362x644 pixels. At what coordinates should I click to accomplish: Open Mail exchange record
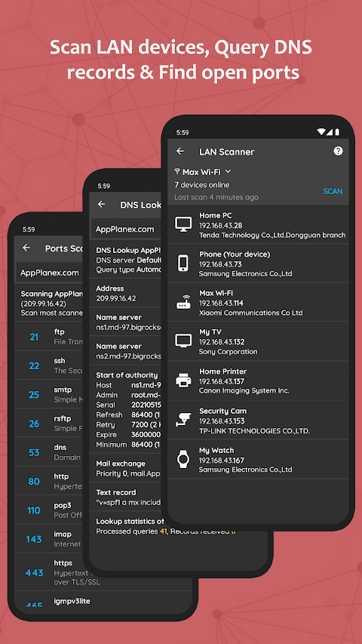(x=127, y=468)
